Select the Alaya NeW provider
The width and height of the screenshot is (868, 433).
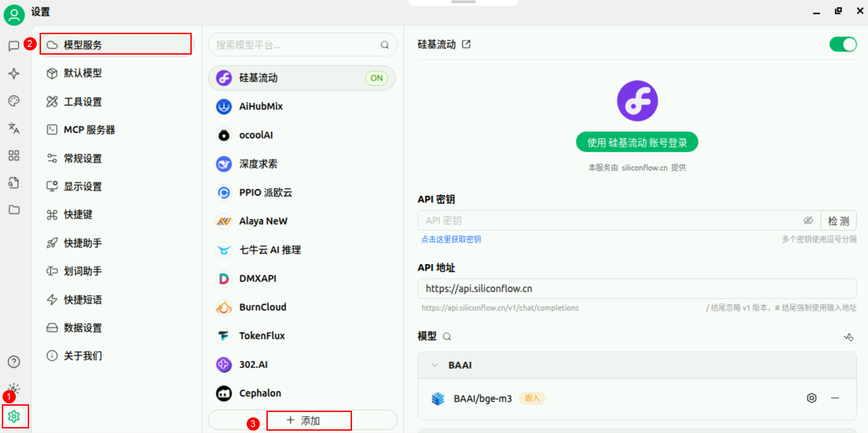(301, 221)
